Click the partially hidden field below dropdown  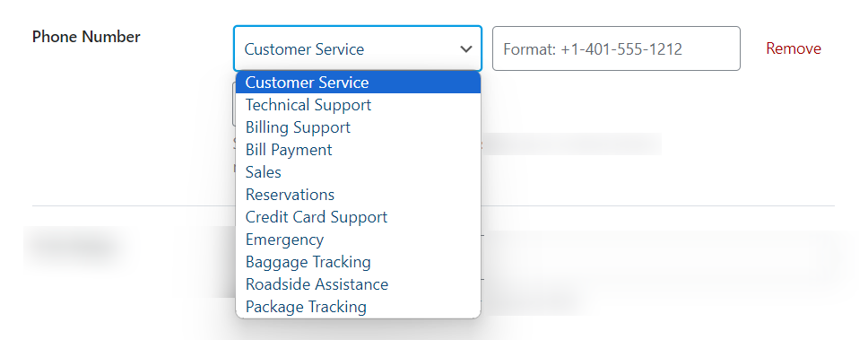coord(234,104)
